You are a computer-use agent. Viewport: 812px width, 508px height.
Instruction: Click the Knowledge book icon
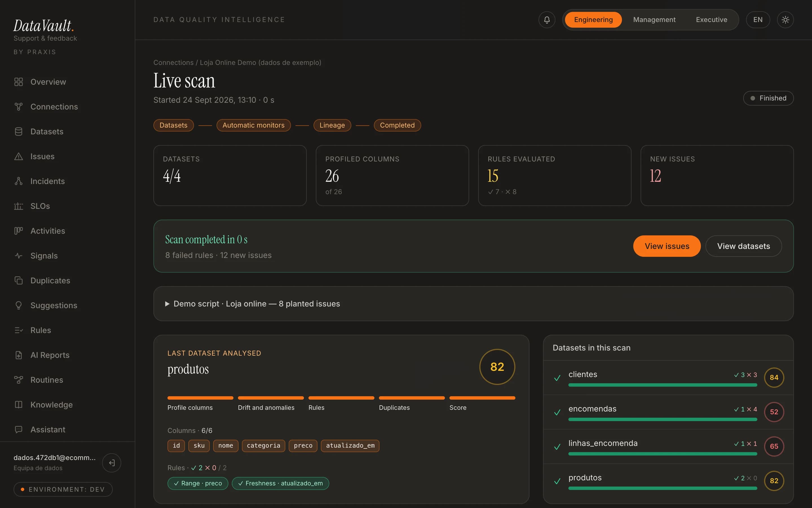point(18,405)
